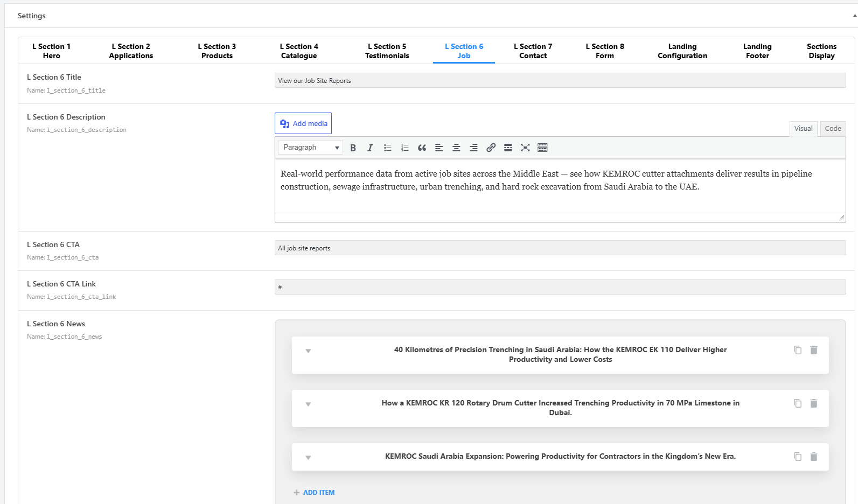Image resolution: width=858 pixels, height=504 pixels.
Task: Select the L Section 4 Catalogue tab
Action: tap(299, 51)
